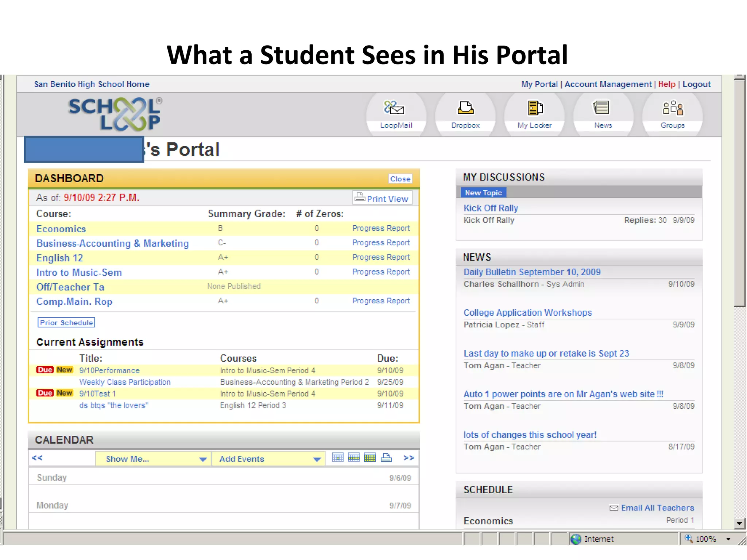The width and height of the screenshot is (747, 560).
Task: Open Economics Progress Report link
Action: click(381, 228)
